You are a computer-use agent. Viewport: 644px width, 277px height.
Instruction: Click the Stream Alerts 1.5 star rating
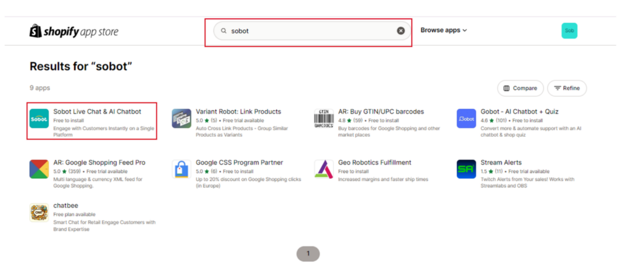pos(491,171)
